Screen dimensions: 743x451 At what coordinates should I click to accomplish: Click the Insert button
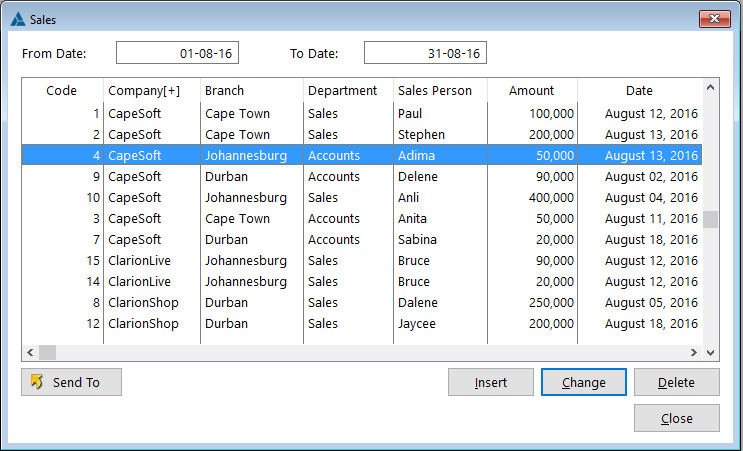[491, 382]
